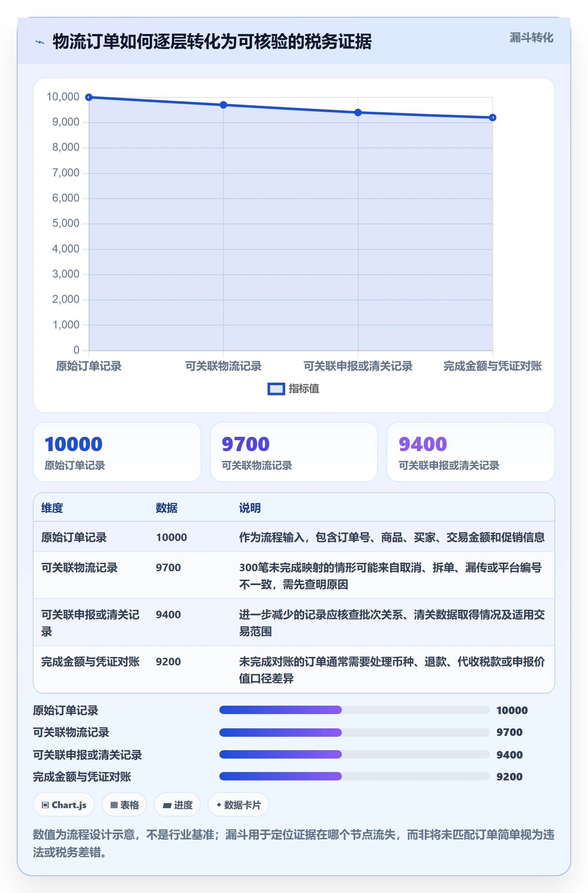
Task: Click the page title about 物流订单
Action: [212, 42]
